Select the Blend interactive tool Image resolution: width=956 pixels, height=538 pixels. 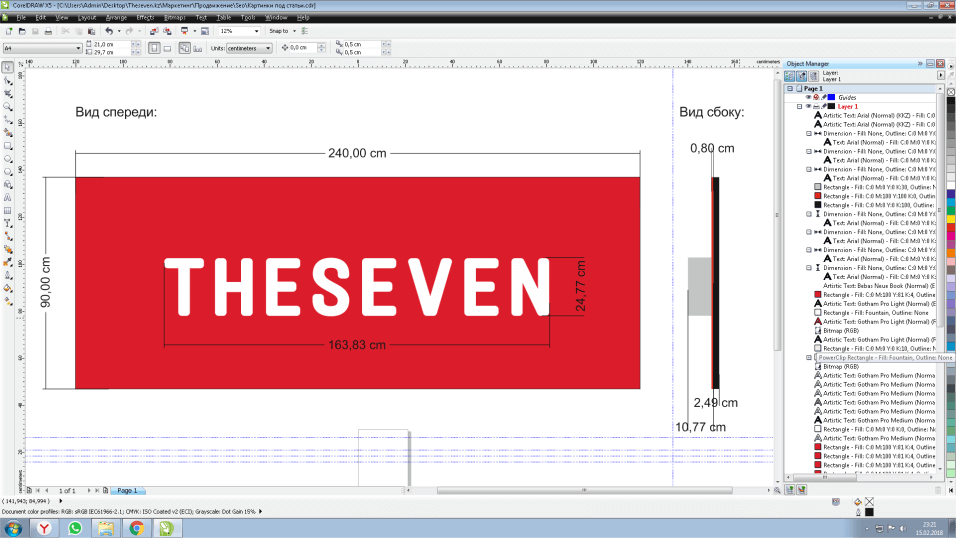pos(8,249)
